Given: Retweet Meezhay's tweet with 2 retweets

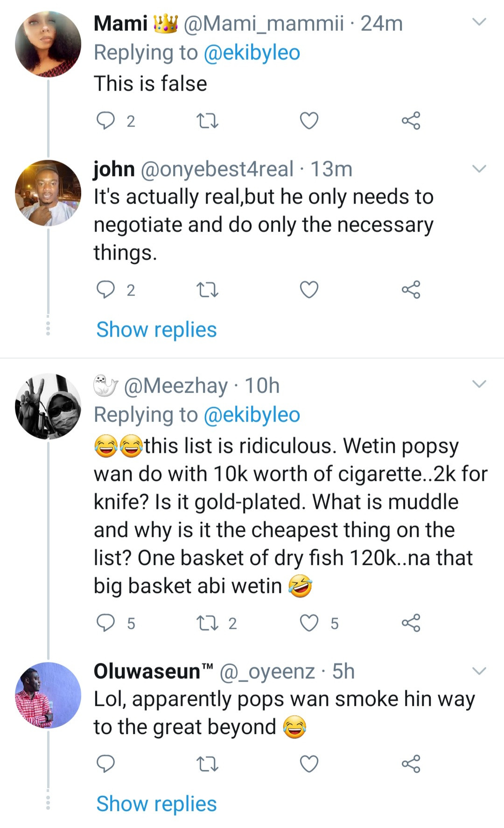Looking at the screenshot, I should pos(207,623).
